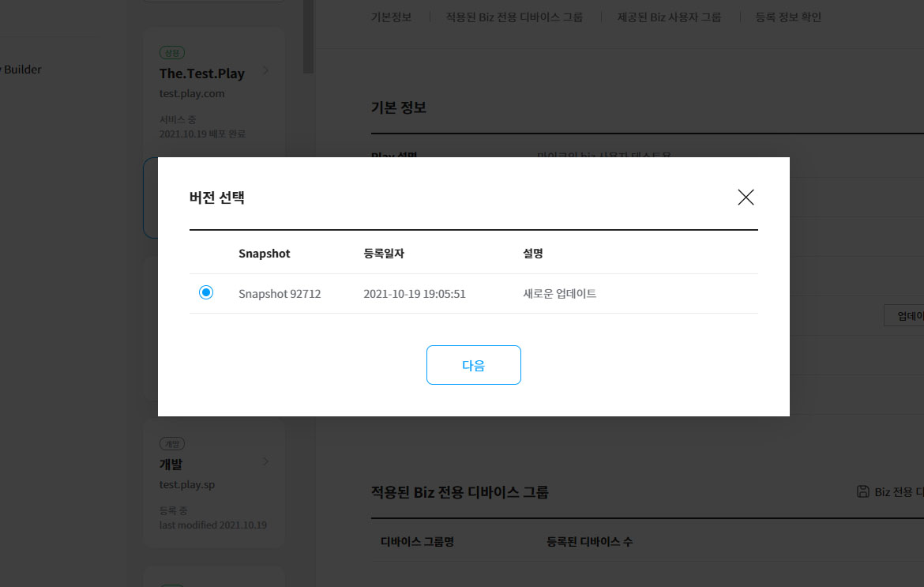
Task: Click the Play list vertical scrollbar
Action: (308, 36)
